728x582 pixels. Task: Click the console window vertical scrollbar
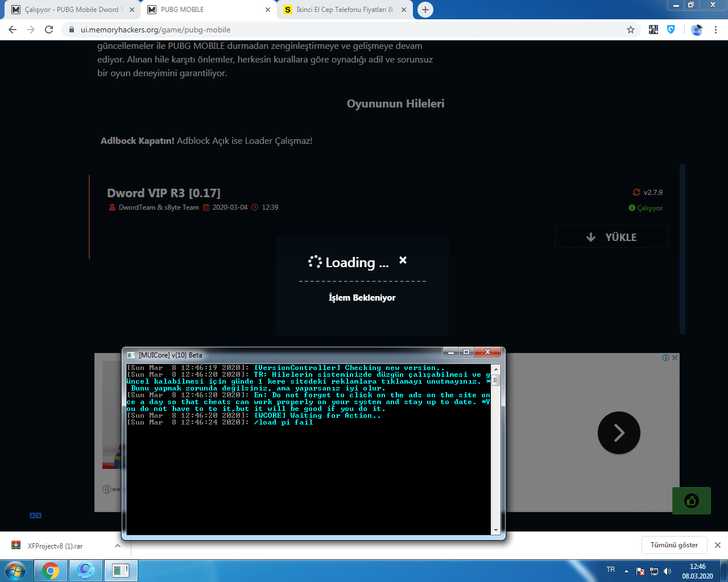pyautogui.click(x=496, y=449)
